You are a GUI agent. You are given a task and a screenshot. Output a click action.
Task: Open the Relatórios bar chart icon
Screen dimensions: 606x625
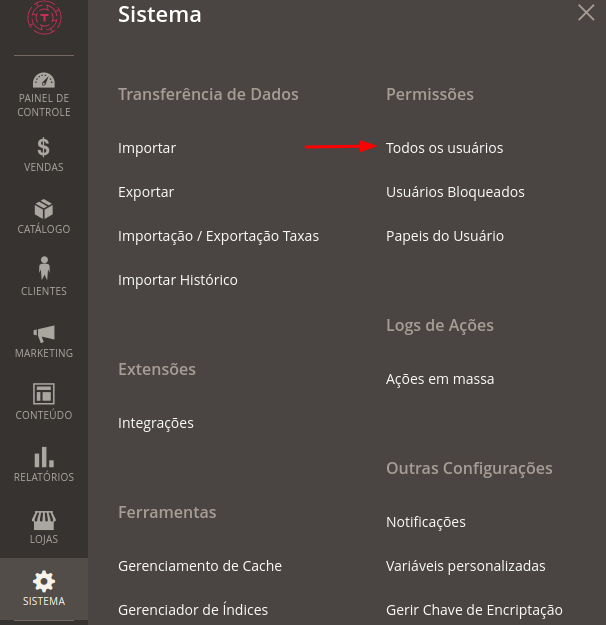pos(44,457)
